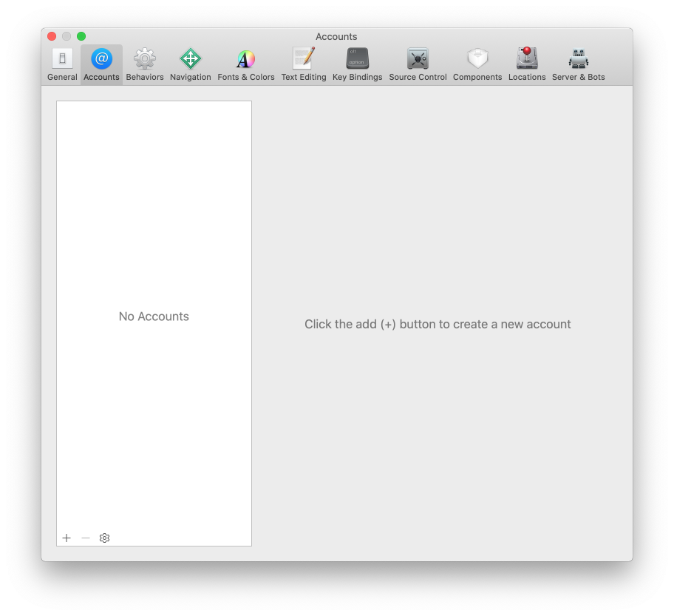Open Server & Bots preferences
Viewport: 674px width, 616px height.
click(578, 64)
